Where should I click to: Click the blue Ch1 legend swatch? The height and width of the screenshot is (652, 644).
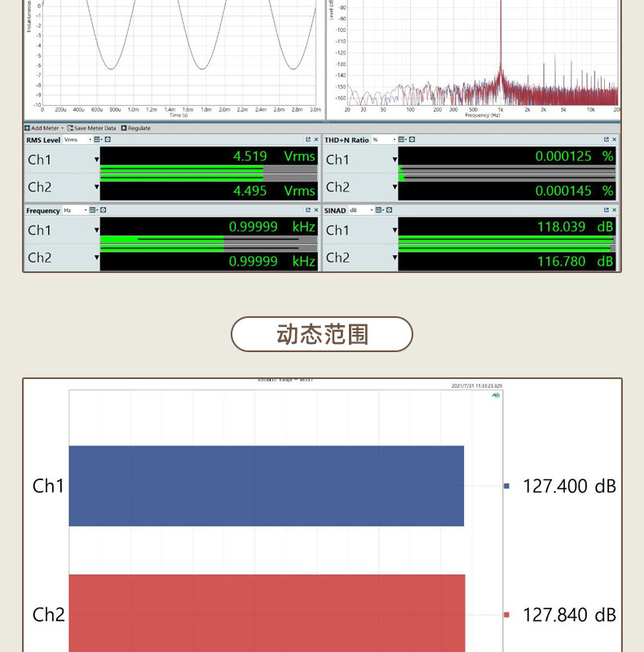(x=506, y=486)
